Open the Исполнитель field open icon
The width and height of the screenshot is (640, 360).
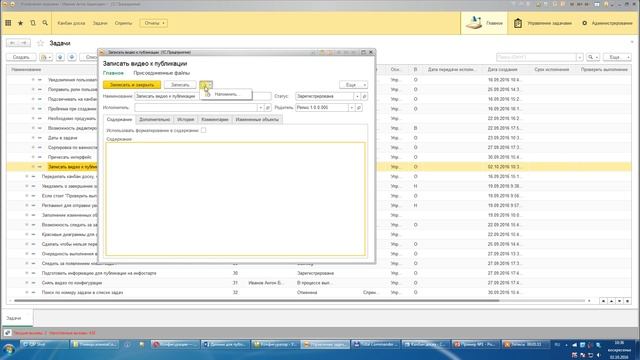[268, 108]
